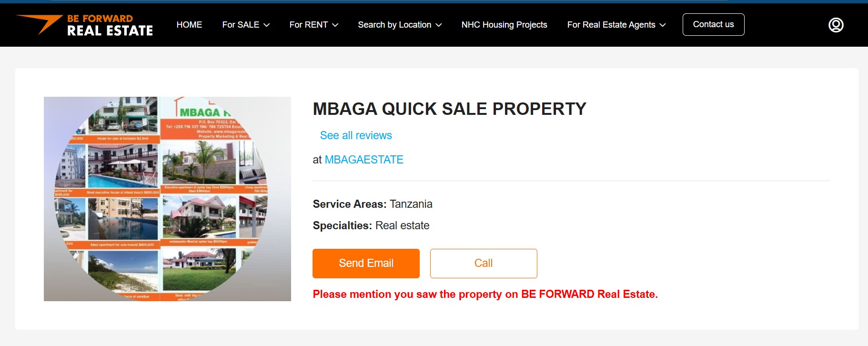868x346 pixels.
Task: Open the user account profile icon
Action: point(836,25)
